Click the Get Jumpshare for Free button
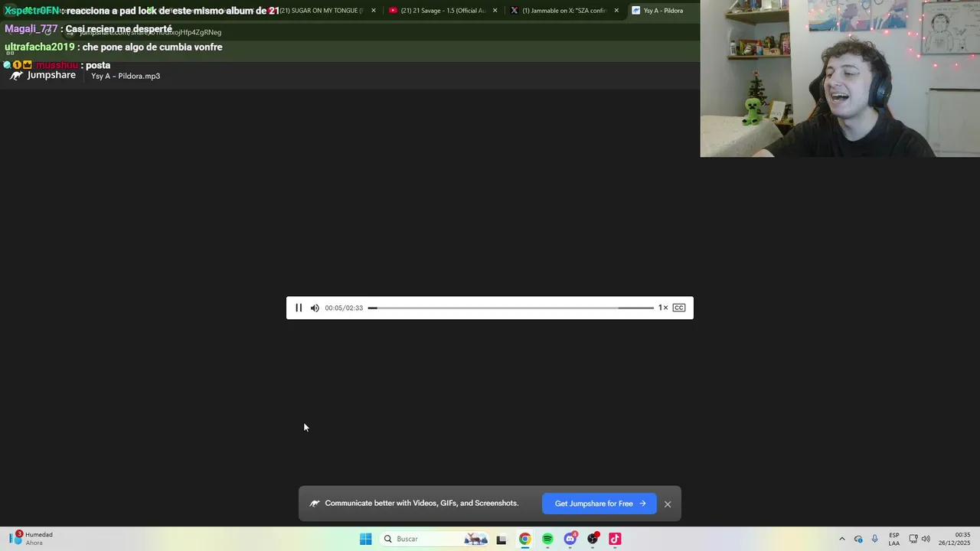Screen dimensions: 980x551 coord(599,504)
